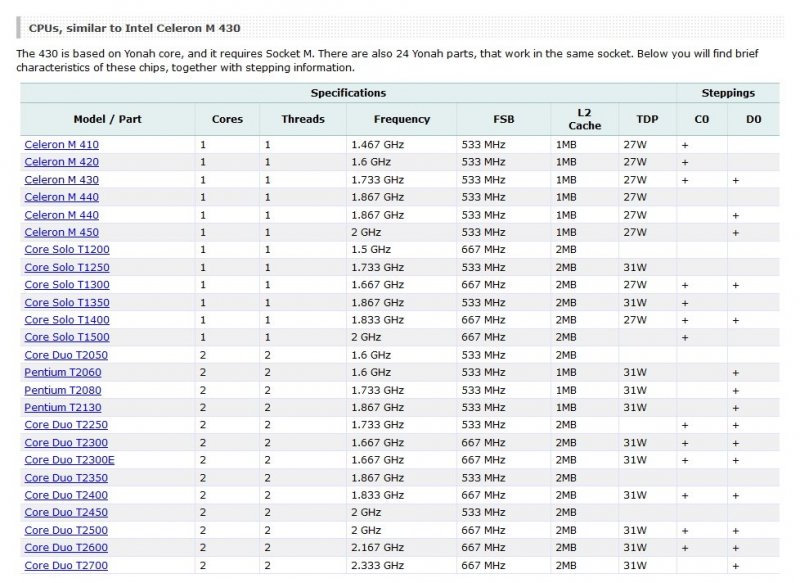Follow the Pentium T2080 link

[62, 390]
